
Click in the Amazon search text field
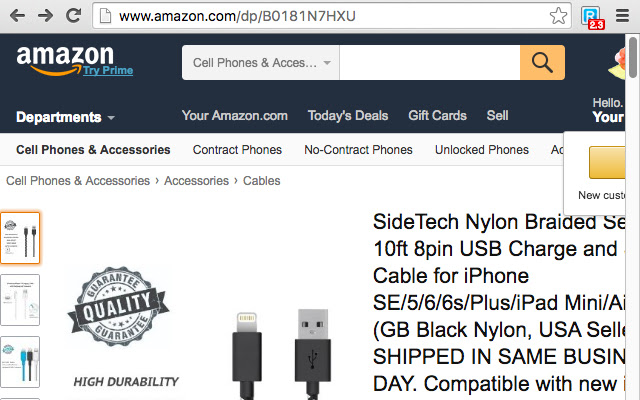click(x=429, y=63)
